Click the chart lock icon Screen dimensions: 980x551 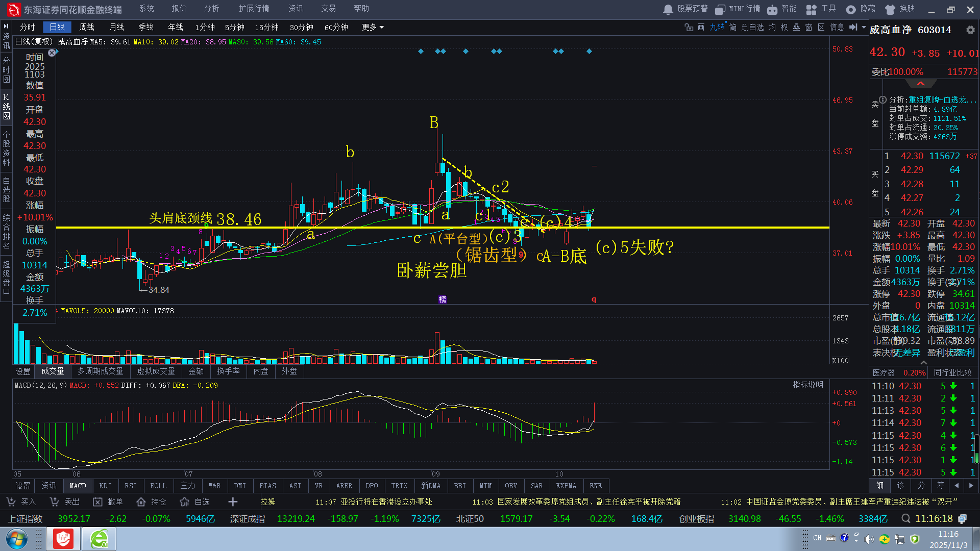pos(689,27)
